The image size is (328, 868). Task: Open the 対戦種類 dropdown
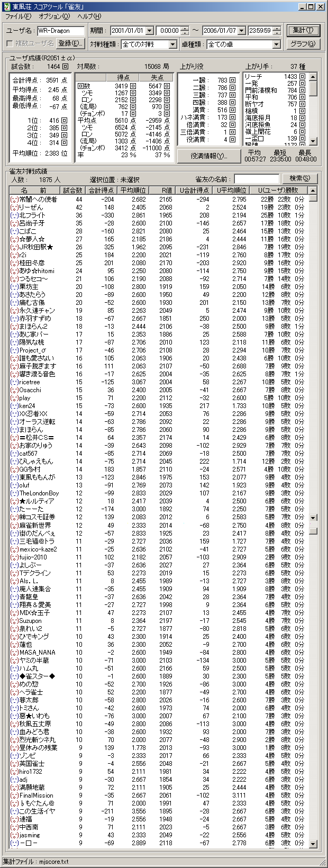pyautogui.click(x=173, y=44)
